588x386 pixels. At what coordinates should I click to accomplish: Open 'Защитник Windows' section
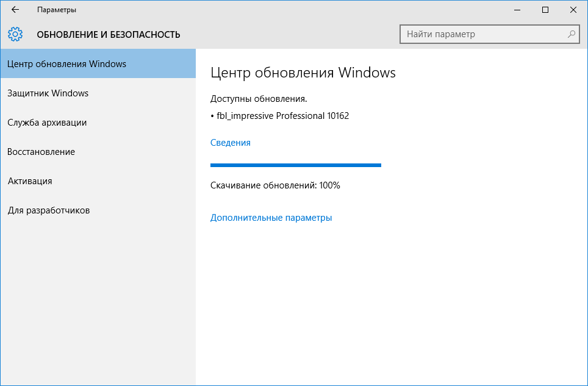pyautogui.click(x=98, y=93)
